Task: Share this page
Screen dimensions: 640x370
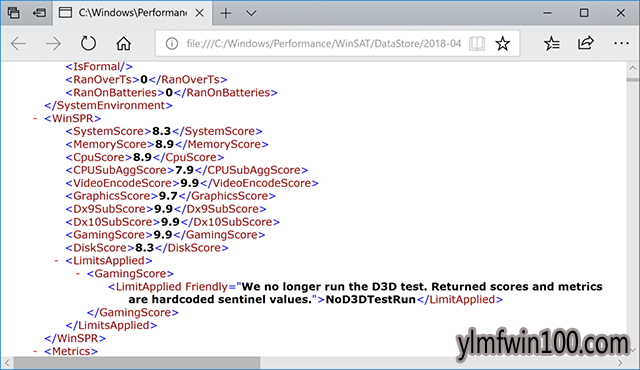Action: click(586, 43)
